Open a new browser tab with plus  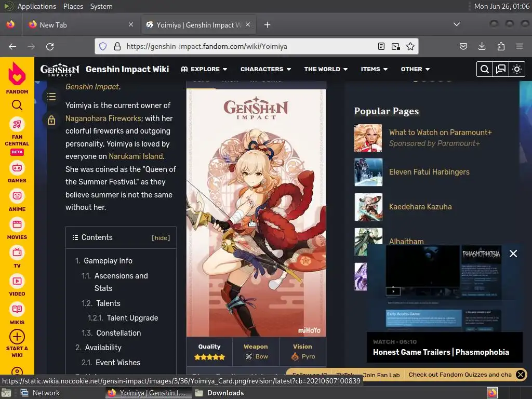click(x=268, y=25)
